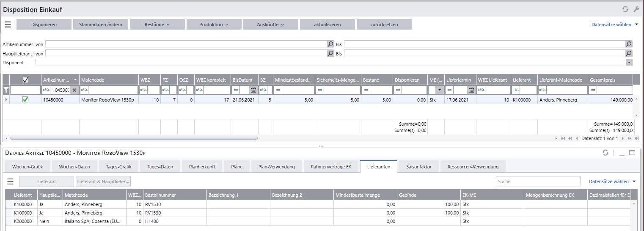The width and height of the screenshot is (644, 231).
Task: Open the calendar picker in BisDatum filter
Action: (x=253, y=90)
